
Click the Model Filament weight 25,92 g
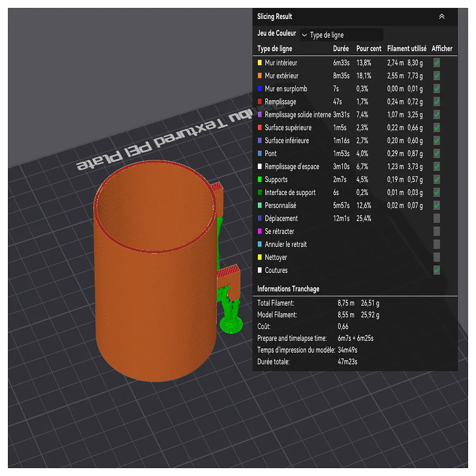click(x=370, y=315)
